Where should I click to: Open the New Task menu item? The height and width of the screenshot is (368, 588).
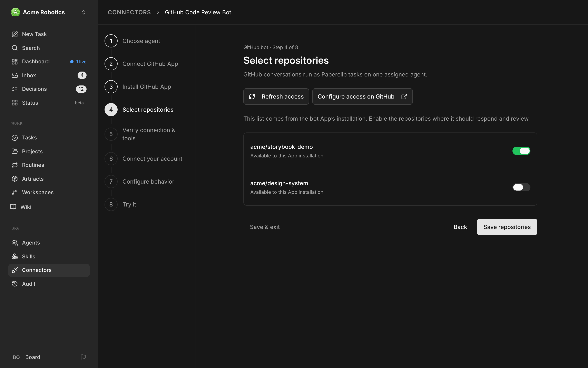coord(49,34)
